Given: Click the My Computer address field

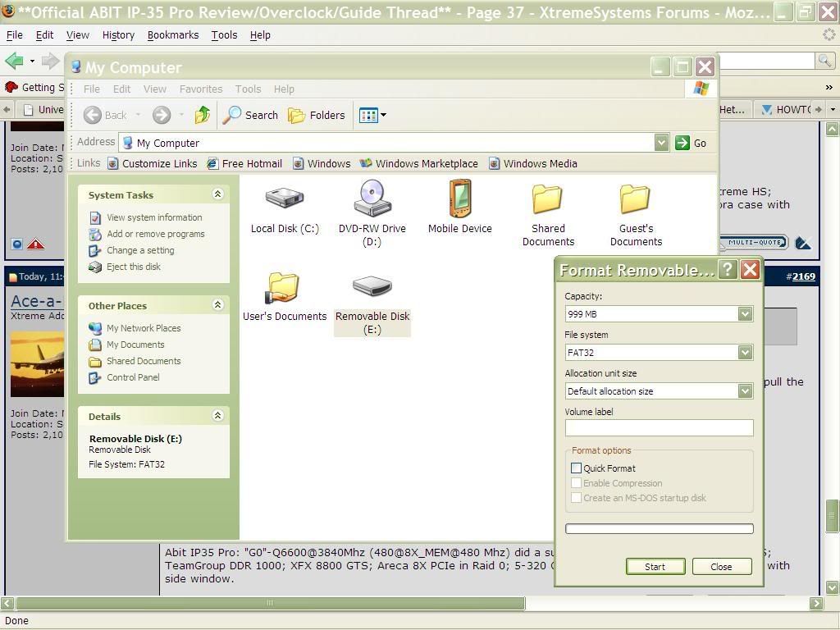Looking at the screenshot, I should (387, 143).
